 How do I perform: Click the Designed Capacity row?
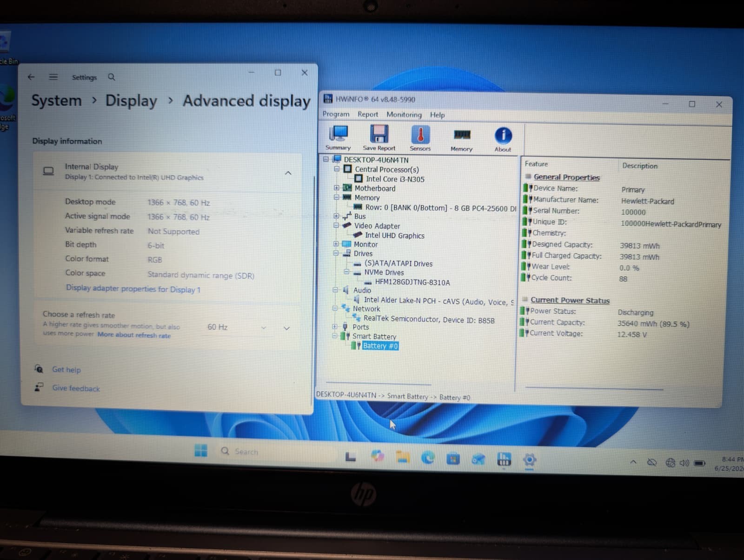click(x=591, y=245)
